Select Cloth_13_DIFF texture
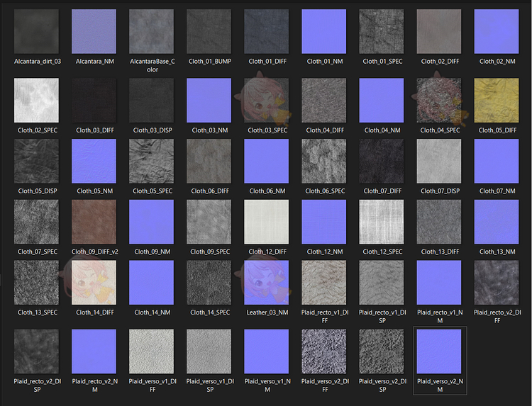The width and height of the screenshot is (532, 406). click(x=439, y=222)
